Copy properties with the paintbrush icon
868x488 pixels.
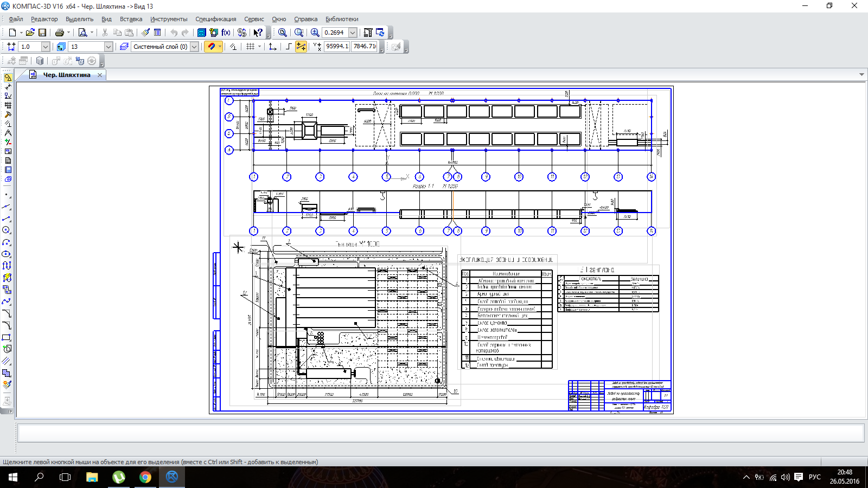pos(146,33)
